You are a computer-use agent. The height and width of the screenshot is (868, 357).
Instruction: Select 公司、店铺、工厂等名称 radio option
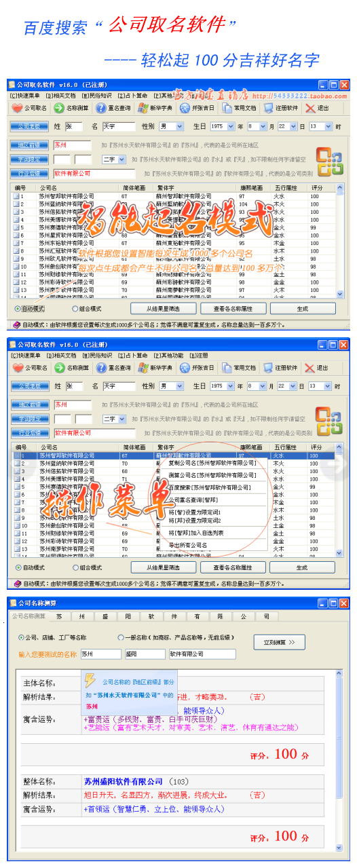point(22,638)
